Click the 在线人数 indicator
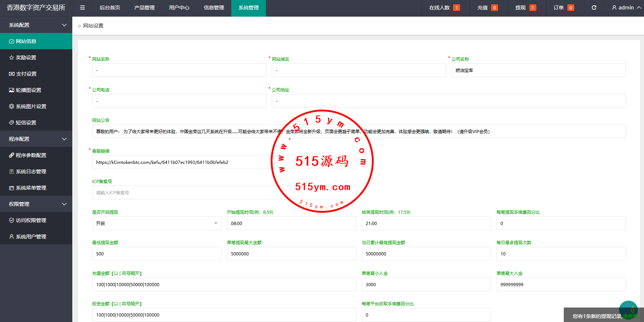This screenshot has height=322, width=644. pos(444,8)
